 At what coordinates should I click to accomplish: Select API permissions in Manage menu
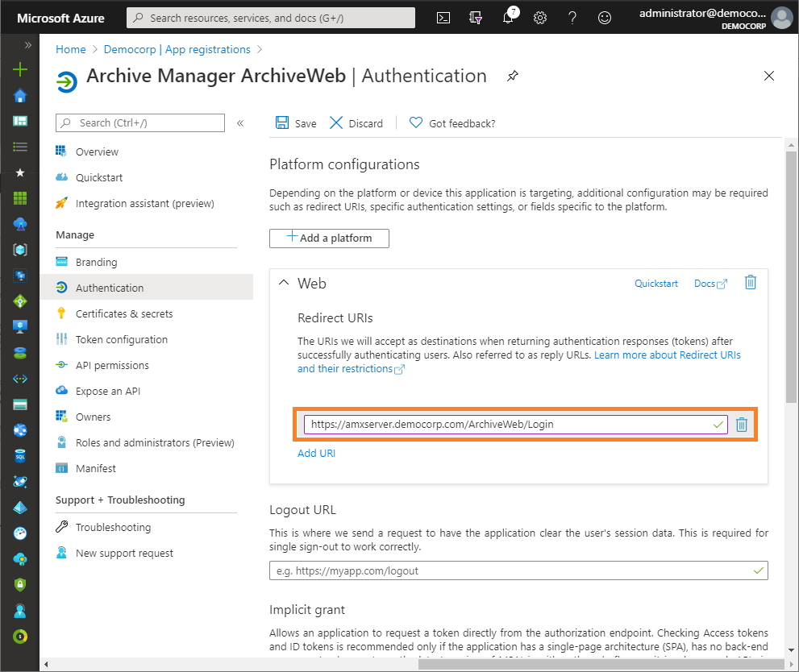[x=112, y=365]
